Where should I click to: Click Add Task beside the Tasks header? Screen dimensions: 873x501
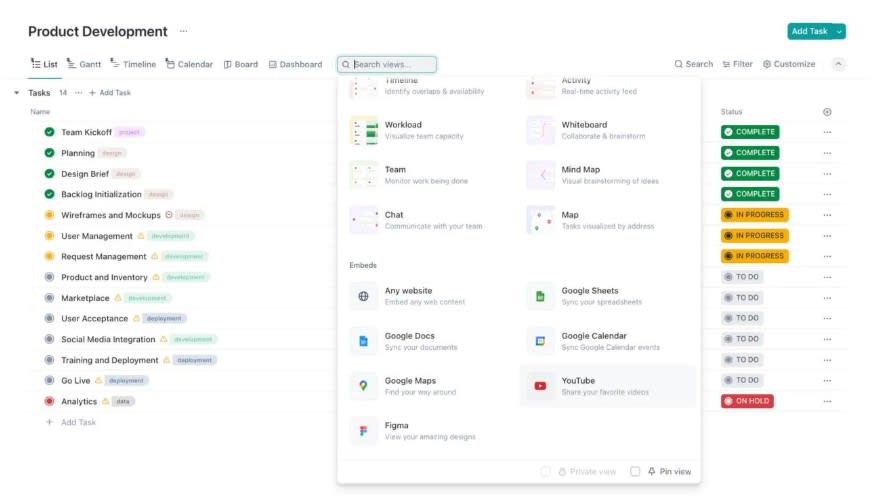(x=110, y=93)
